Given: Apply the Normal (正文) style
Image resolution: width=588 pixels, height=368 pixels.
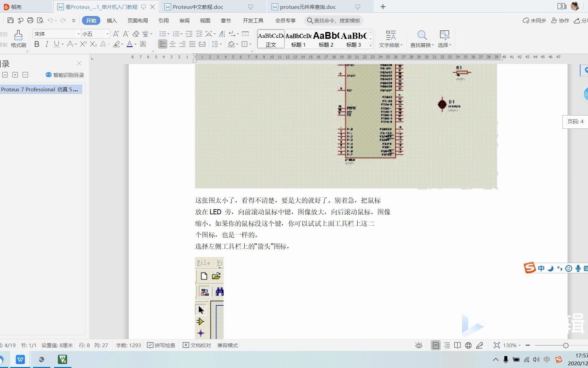Looking at the screenshot, I should coord(271,39).
